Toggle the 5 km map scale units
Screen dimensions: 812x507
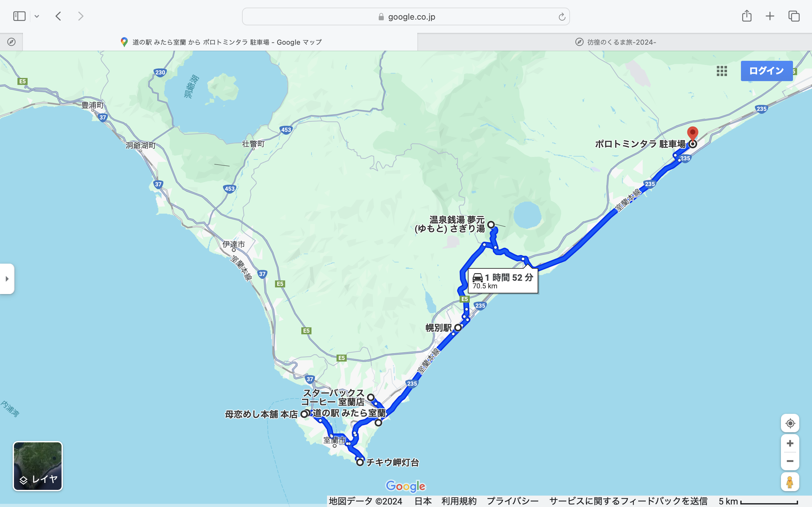click(x=758, y=501)
